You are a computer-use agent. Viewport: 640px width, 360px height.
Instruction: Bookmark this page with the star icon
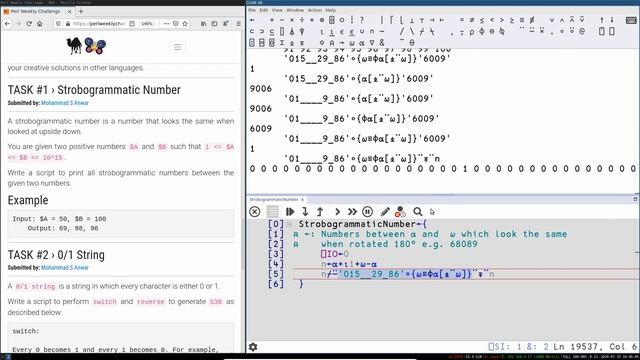pos(185,24)
